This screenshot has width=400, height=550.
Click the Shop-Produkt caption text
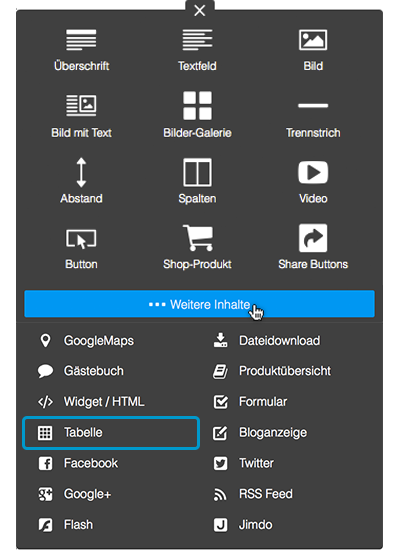(x=197, y=264)
